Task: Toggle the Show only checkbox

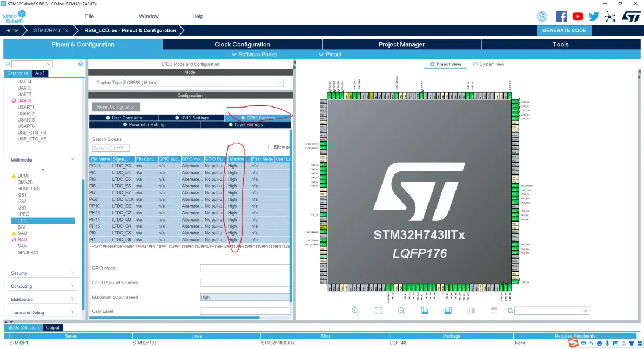Action: click(270, 147)
